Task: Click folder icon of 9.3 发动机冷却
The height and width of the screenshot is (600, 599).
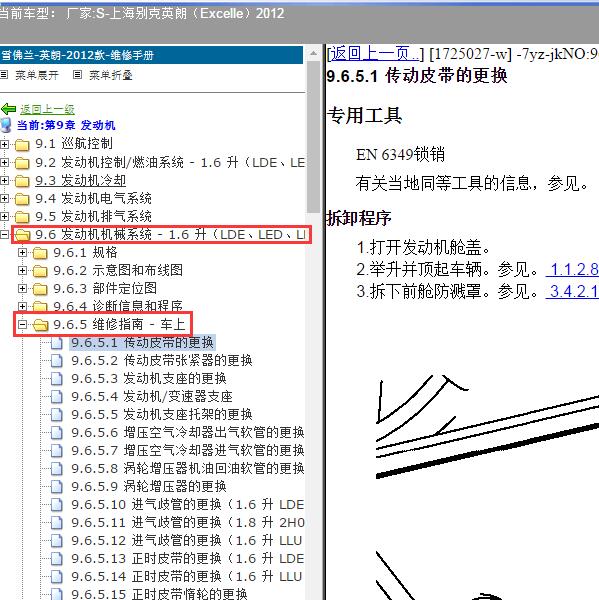Action: (22, 181)
